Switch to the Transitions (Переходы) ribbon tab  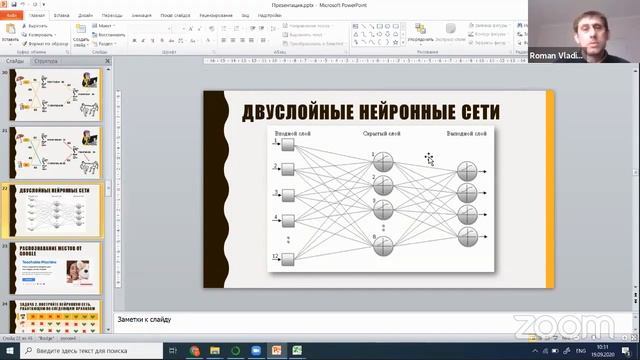[112, 16]
